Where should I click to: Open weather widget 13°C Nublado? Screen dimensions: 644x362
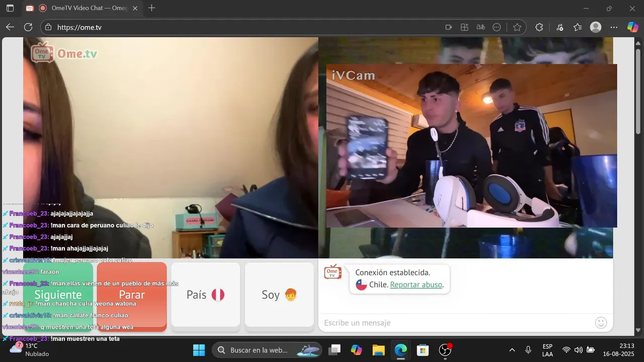[x=30, y=350]
